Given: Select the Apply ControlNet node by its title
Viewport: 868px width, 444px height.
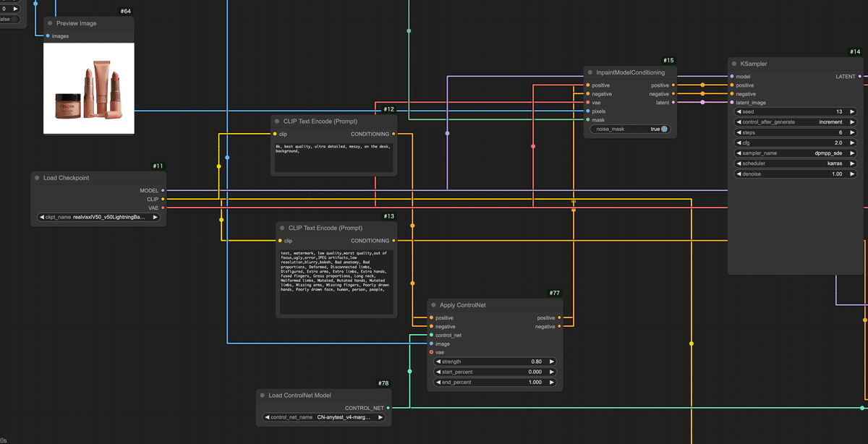Looking at the screenshot, I should coord(463,305).
